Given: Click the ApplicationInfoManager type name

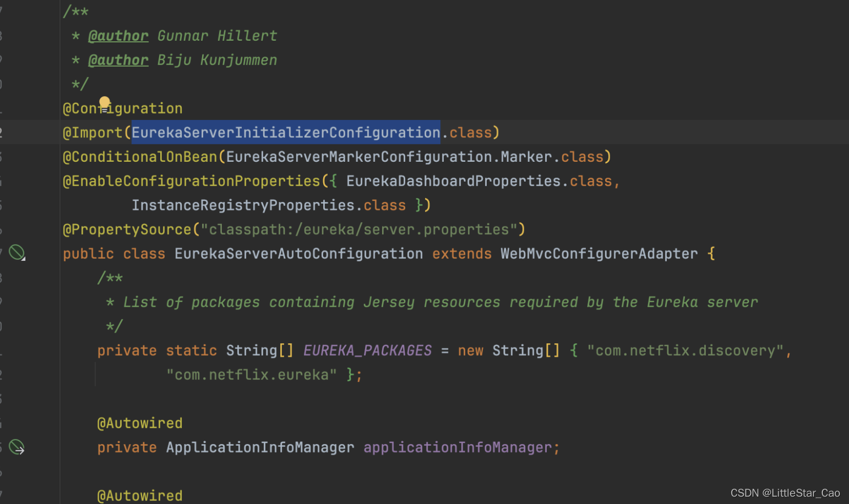Looking at the screenshot, I should coord(260,447).
